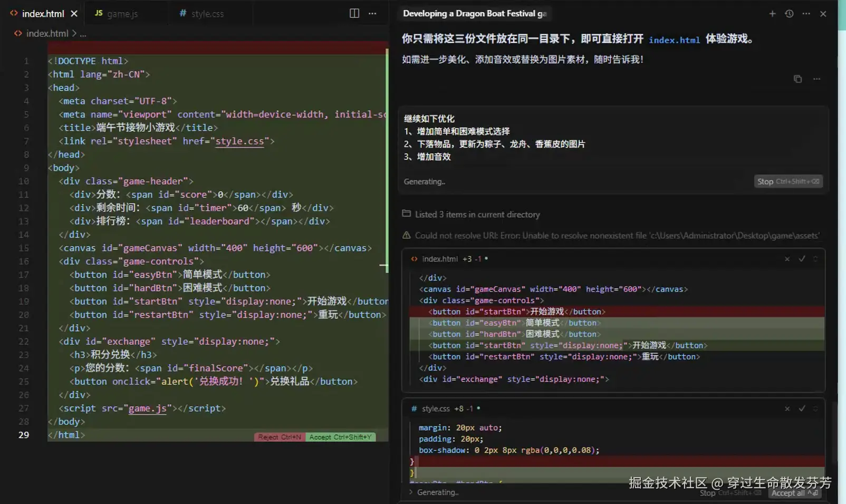Open a new chat session

772,14
